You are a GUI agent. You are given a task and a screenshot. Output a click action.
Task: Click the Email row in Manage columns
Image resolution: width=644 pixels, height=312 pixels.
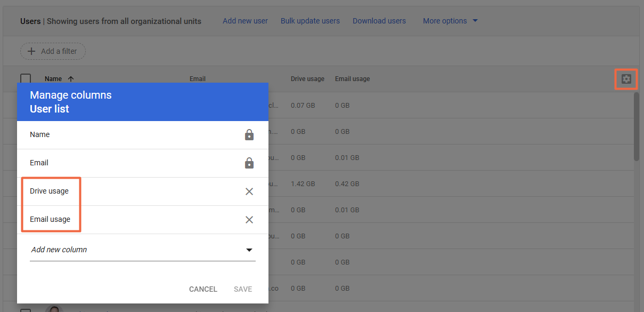143,163
